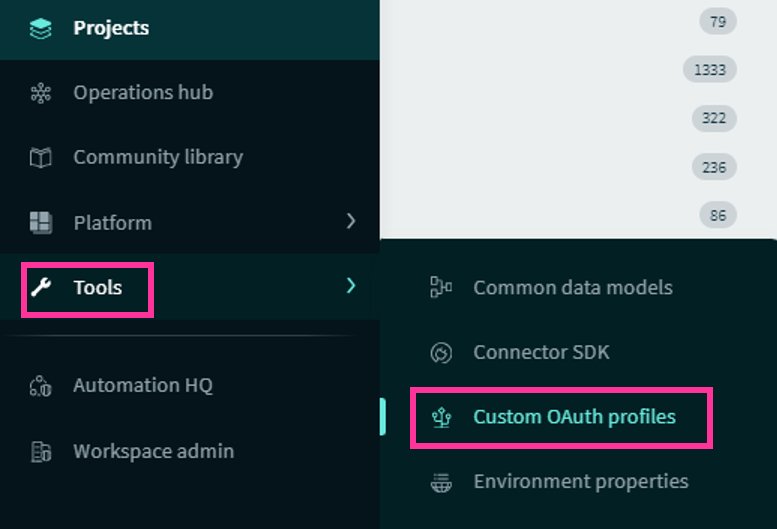Expand the Platform submenu chevron

(351, 221)
